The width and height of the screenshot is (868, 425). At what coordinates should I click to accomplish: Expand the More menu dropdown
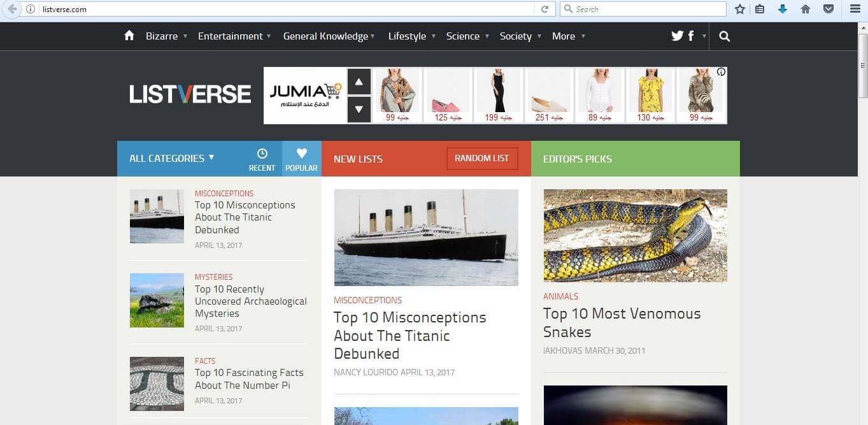pyautogui.click(x=568, y=36)
